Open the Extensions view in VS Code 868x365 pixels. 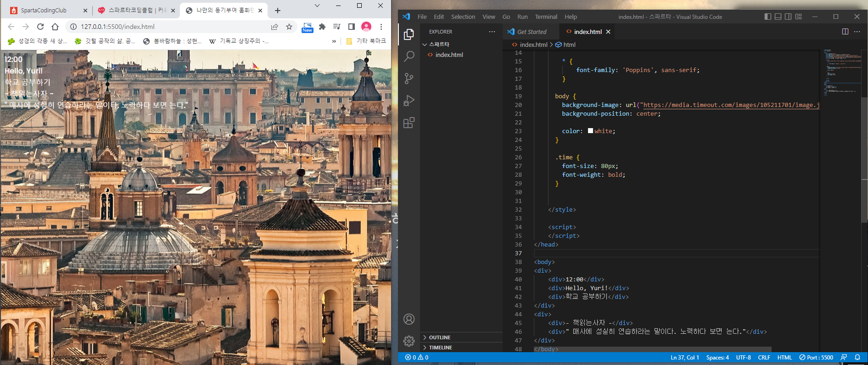409,123
